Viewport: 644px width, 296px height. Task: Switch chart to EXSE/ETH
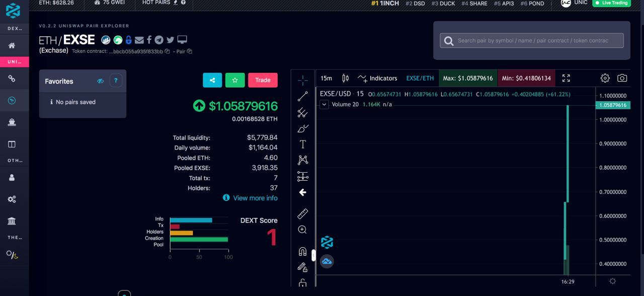(420, 78)
